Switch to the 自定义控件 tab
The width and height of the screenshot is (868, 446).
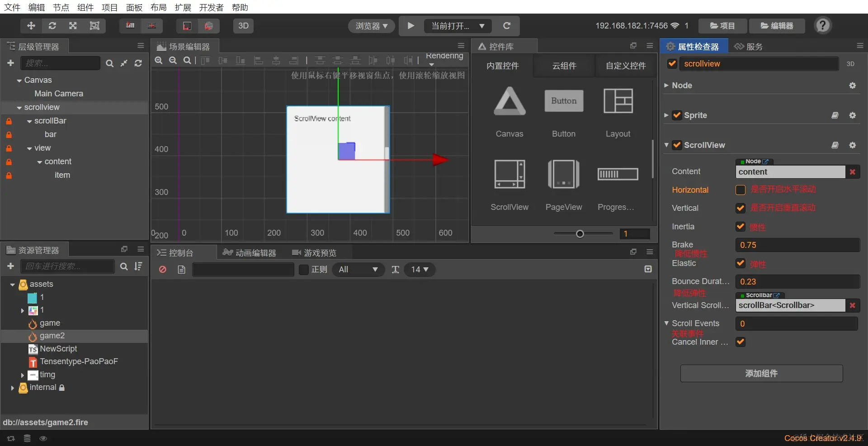pyautogui.click(x=626, y=66)
